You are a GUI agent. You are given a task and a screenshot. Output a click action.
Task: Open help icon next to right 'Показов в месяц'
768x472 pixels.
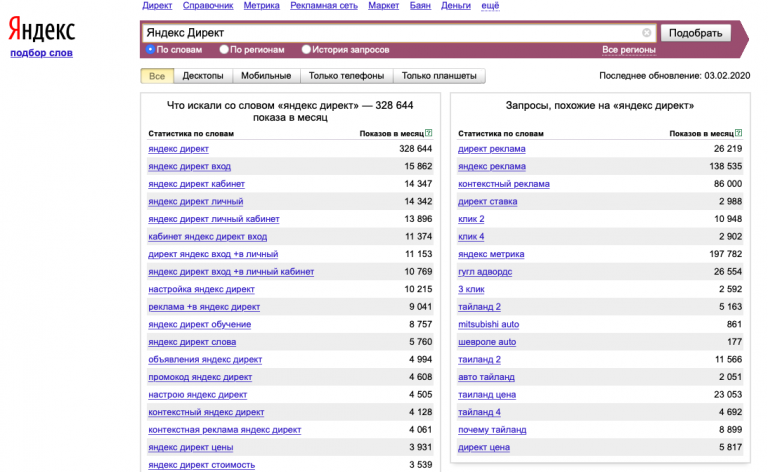coord(739,133)
